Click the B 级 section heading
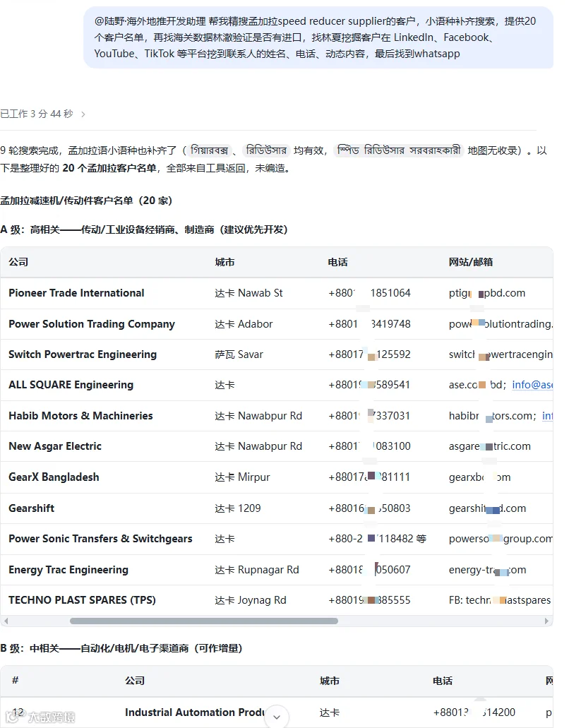 (121, 648)
